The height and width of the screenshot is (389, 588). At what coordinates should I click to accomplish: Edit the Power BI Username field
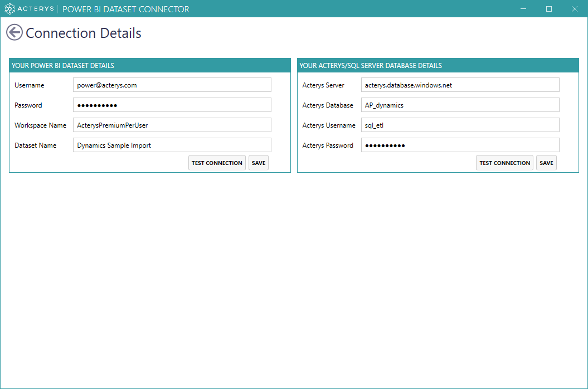click(172, 85)
